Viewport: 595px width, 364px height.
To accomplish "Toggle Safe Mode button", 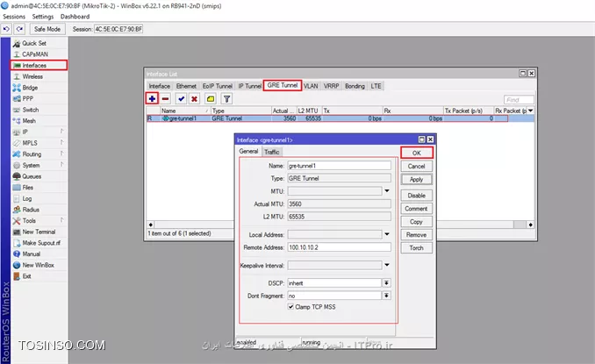I will (47, 29).
